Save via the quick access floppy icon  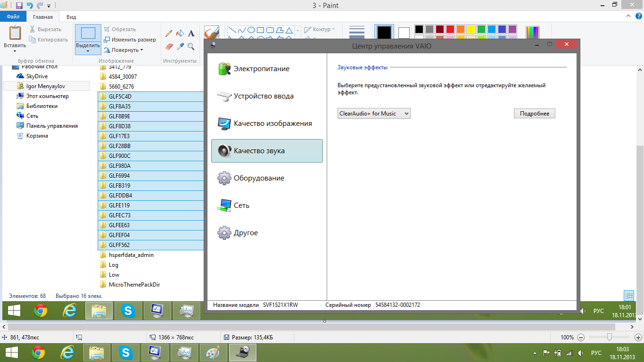[19, 6]
